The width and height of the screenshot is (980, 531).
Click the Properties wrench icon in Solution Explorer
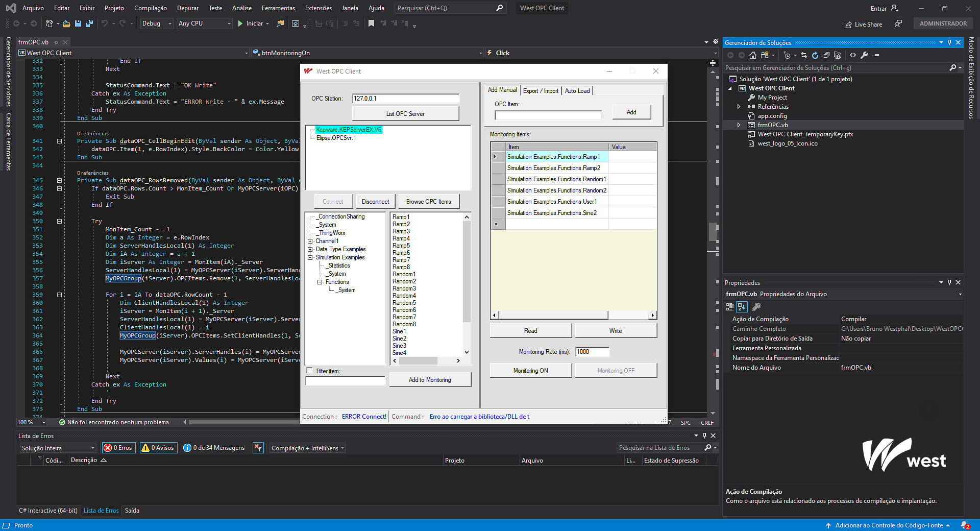coord(864,55)
